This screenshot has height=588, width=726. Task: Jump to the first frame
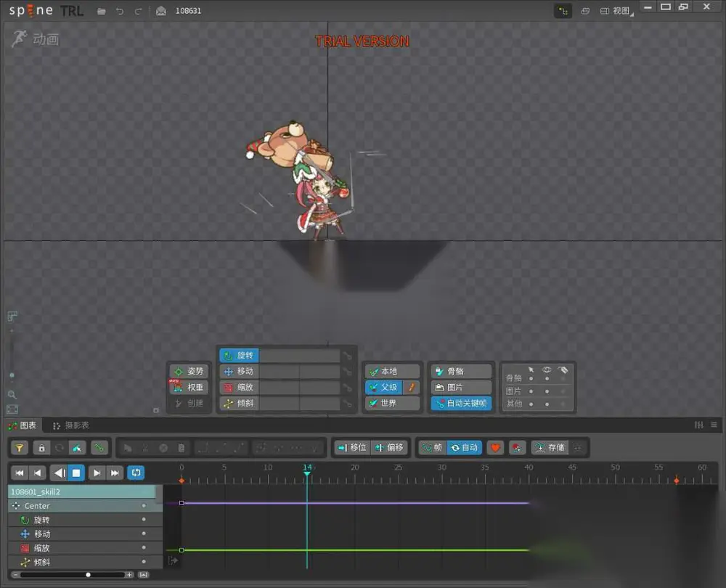coord(20,473)
